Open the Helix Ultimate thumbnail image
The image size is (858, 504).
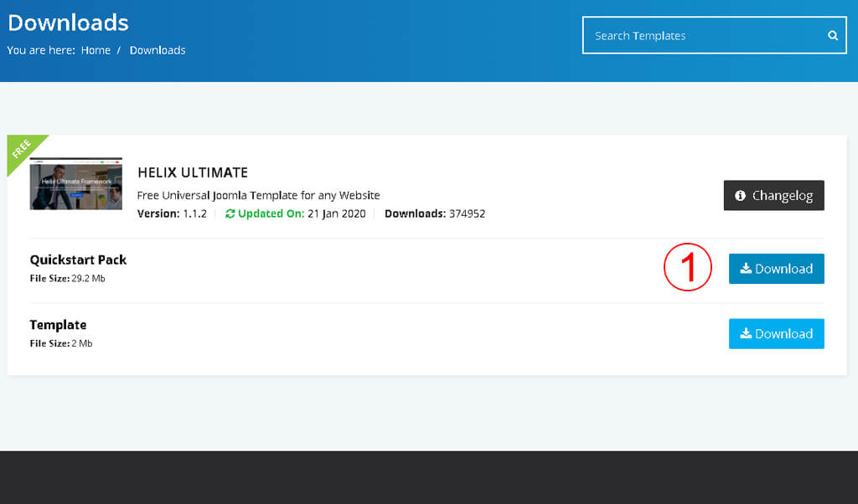point(76,183)
